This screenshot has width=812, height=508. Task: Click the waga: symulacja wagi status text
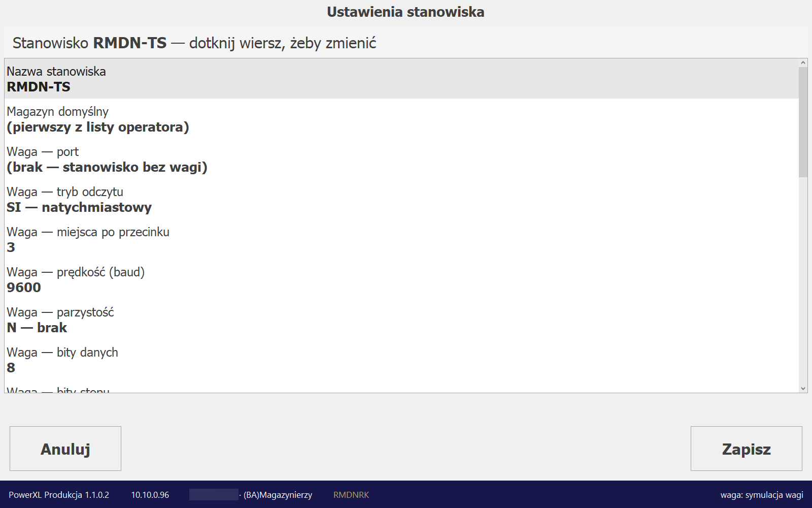point(762,495)
